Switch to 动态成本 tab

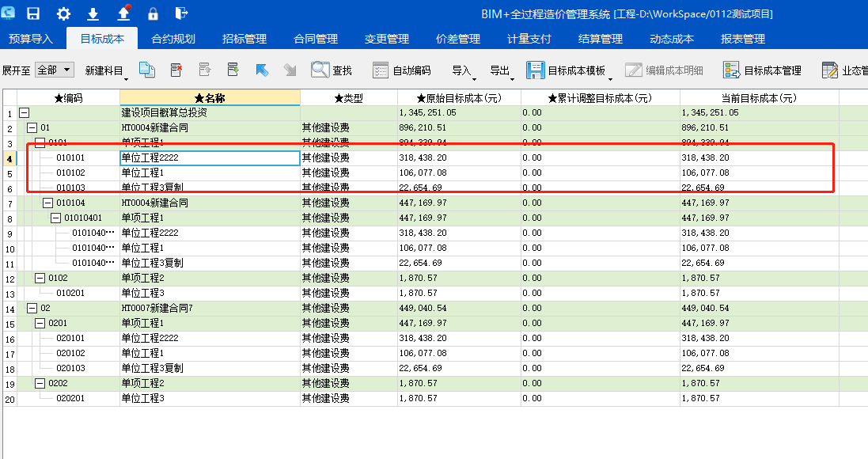(672, 39)
